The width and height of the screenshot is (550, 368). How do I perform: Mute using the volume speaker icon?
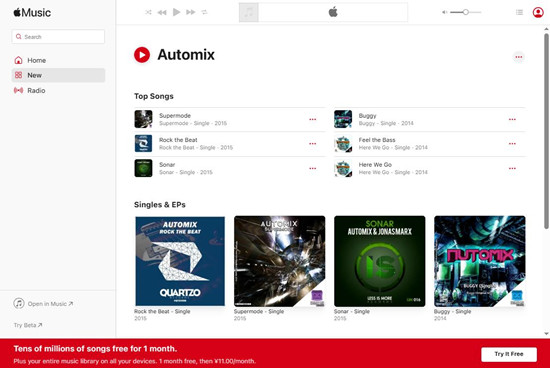pyautogui.click(x=444, y=12)
